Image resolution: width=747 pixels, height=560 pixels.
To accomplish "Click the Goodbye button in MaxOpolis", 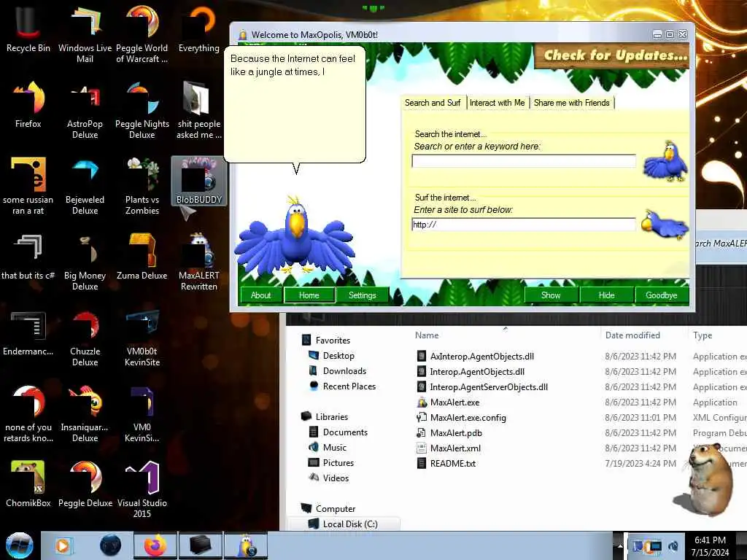I will (x=661, y=295).
